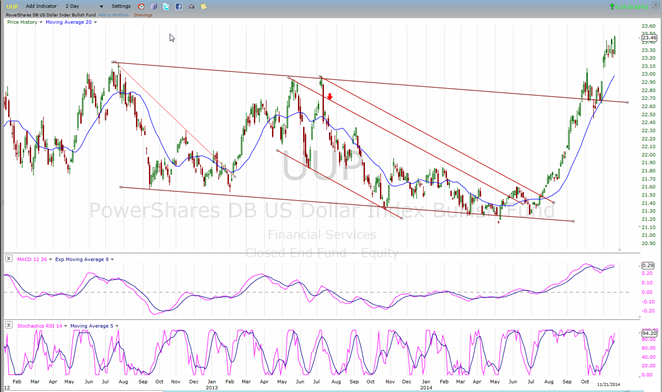This screenshot has width=662, height=392.
Task: Remove the Stochastics RSI indicator panel
Action: (x=8, y=325)
